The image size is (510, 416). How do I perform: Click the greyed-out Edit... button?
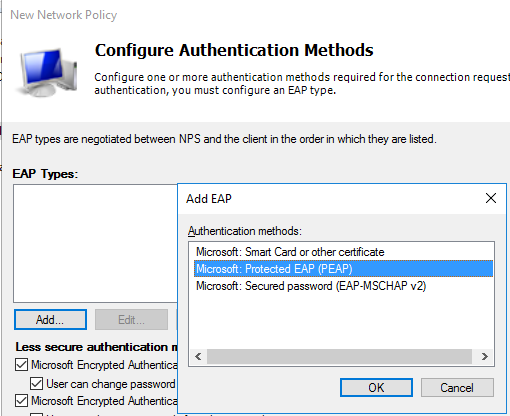tap(131, 320)
